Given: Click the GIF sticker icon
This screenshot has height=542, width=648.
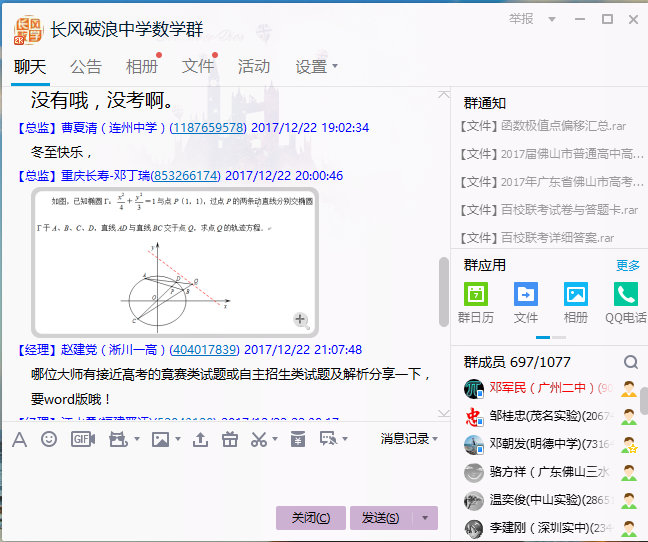Looking at the screenshot, I should pyautogui.click(x=83, y=439).
